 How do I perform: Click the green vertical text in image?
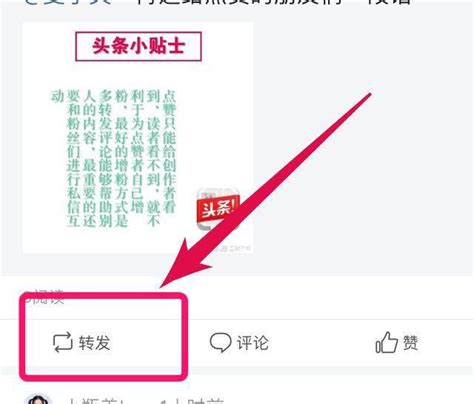pyautogui.click(x=113, y=158)
